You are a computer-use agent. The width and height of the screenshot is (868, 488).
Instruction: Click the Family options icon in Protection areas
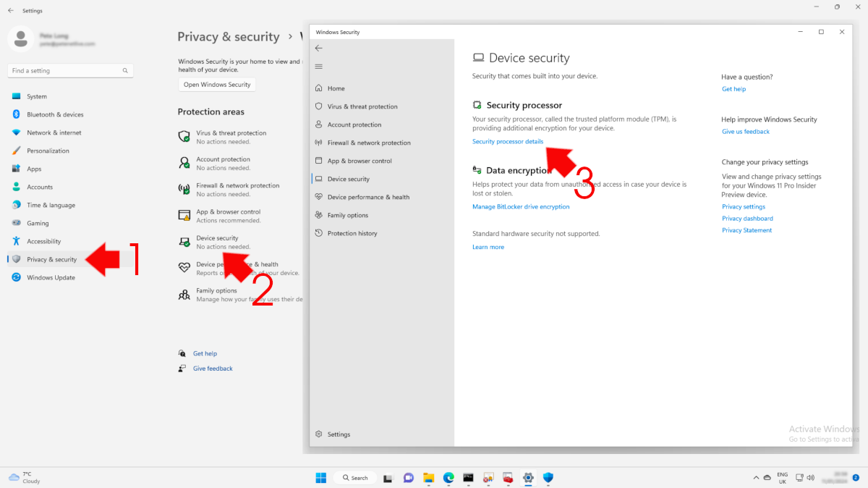coord(184,294)
